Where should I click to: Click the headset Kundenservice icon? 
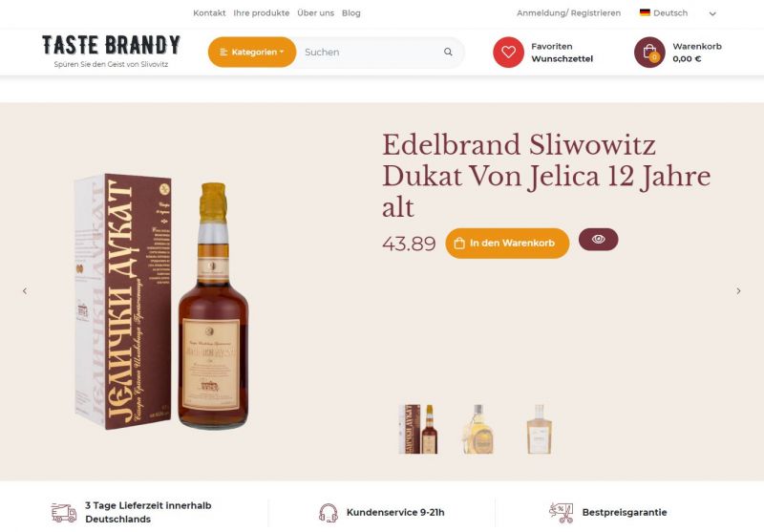pos(329,513)
